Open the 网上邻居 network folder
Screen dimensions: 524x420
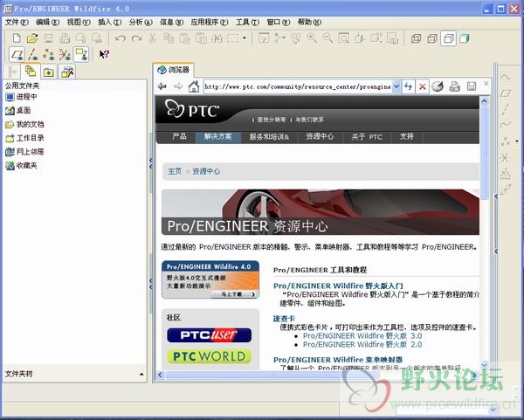pos(24,152)
